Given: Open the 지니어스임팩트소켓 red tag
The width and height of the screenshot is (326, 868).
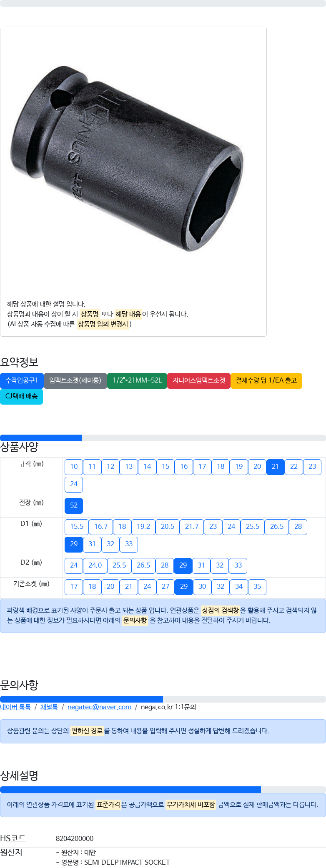Looking at the screenshot, I should 199,380.
